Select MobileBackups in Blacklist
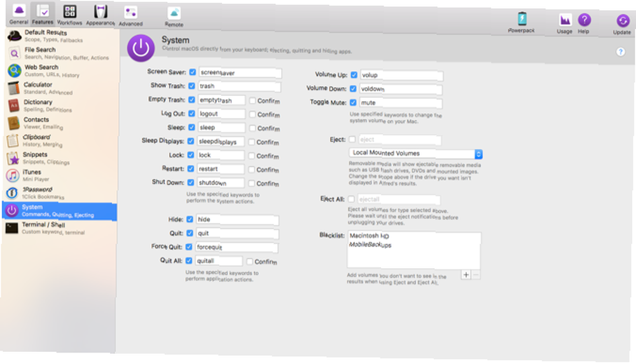Viewport: 636px width, 364px height. [370, 245]
